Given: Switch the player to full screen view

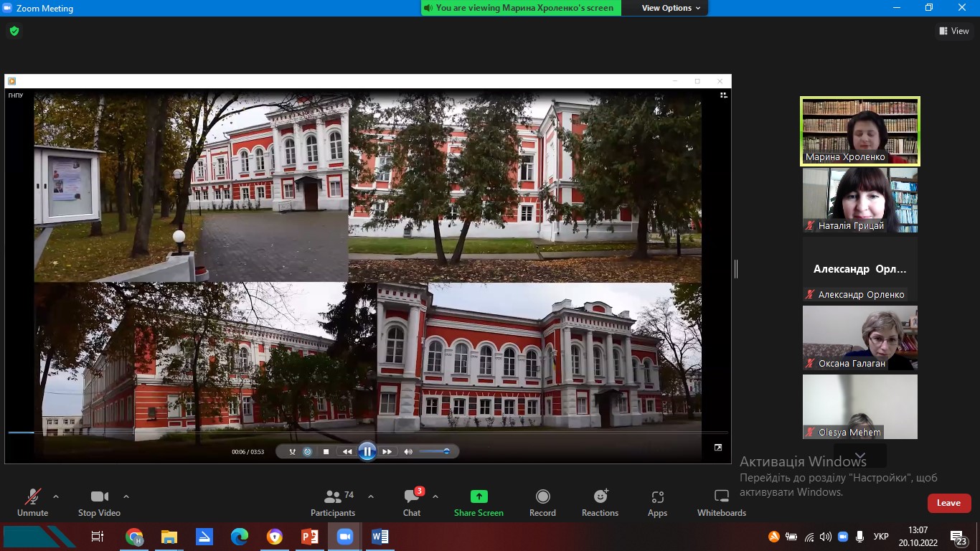Looking at the screenshot, I should pyautogui.click(x=718, y=448).
